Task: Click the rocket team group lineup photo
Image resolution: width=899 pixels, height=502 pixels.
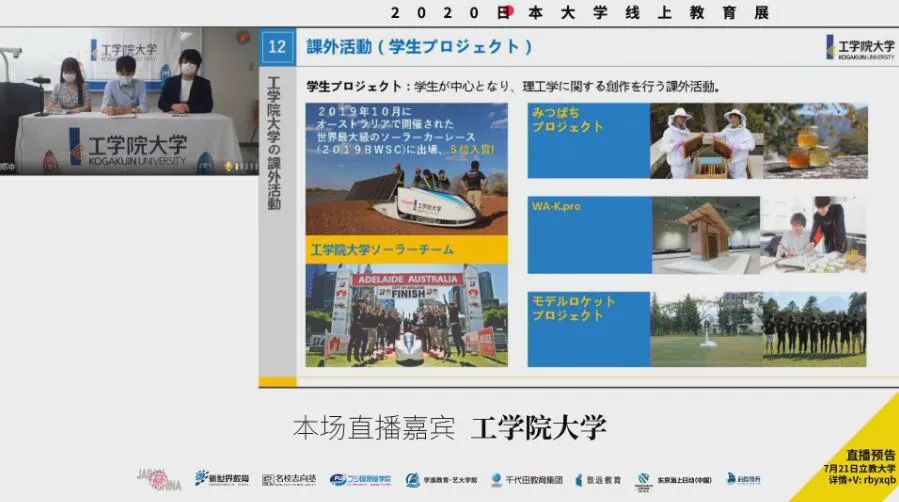Action: point(815,329)
